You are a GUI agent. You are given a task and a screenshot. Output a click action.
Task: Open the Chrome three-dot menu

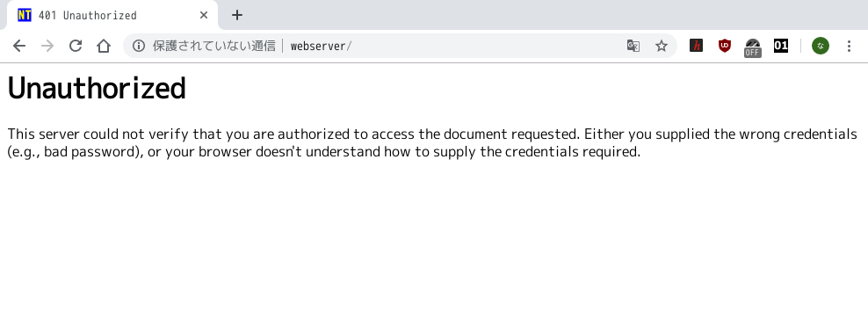[x=850, y=46]
